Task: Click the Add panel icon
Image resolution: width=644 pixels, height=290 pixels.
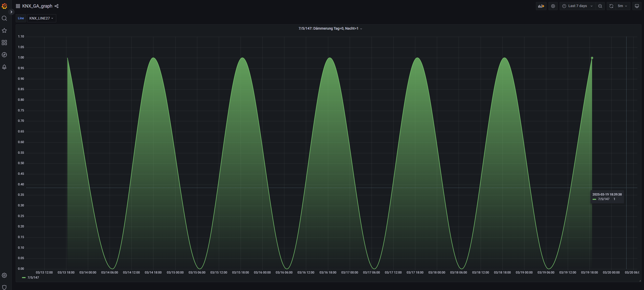Action: tap(541, 6)
